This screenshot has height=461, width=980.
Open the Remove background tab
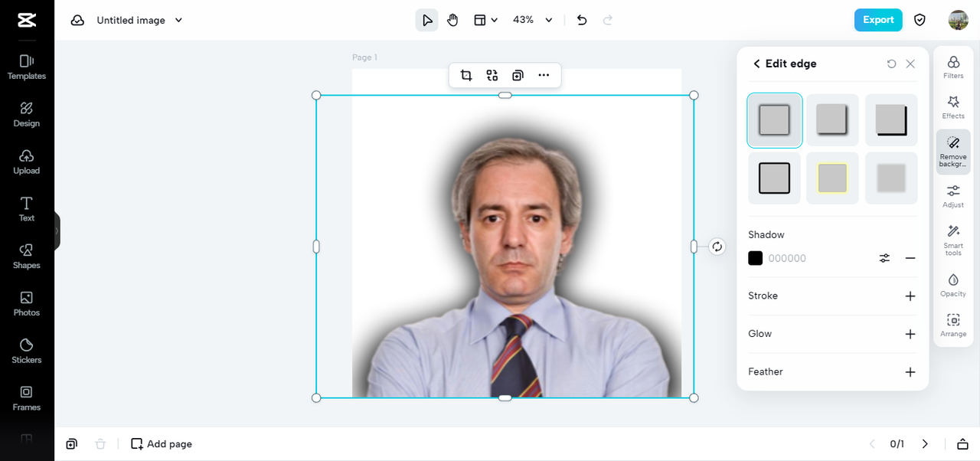click(953, 152)
